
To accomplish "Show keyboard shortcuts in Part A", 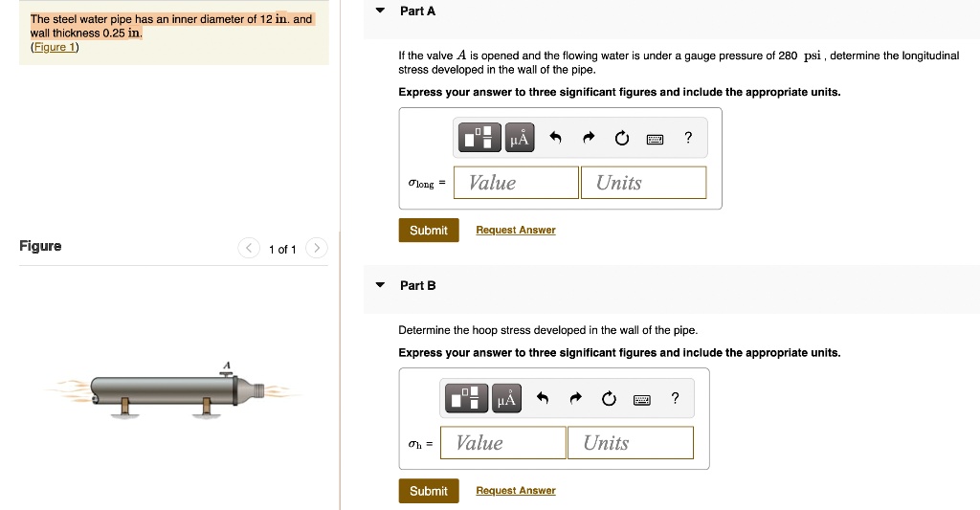I will click(x=655, y=139).
